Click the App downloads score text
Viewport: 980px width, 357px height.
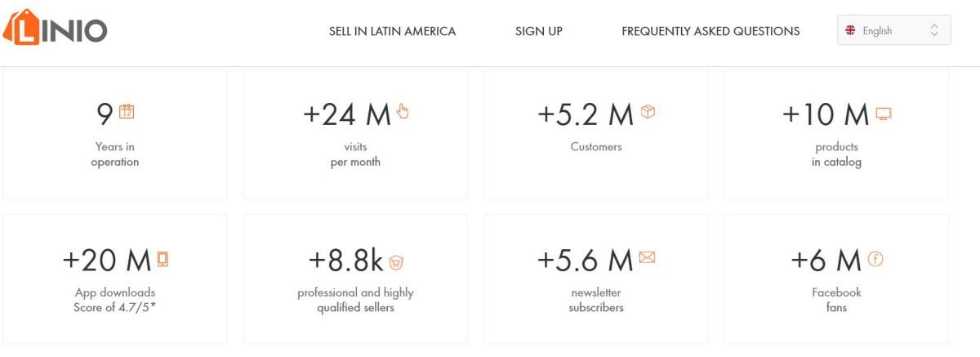115,300
